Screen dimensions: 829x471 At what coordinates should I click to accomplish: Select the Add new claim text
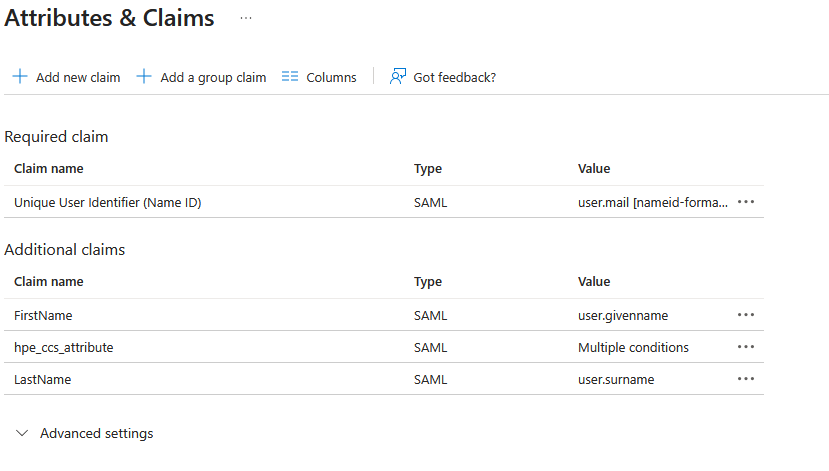pyautogui.click(x=78, y=77)
